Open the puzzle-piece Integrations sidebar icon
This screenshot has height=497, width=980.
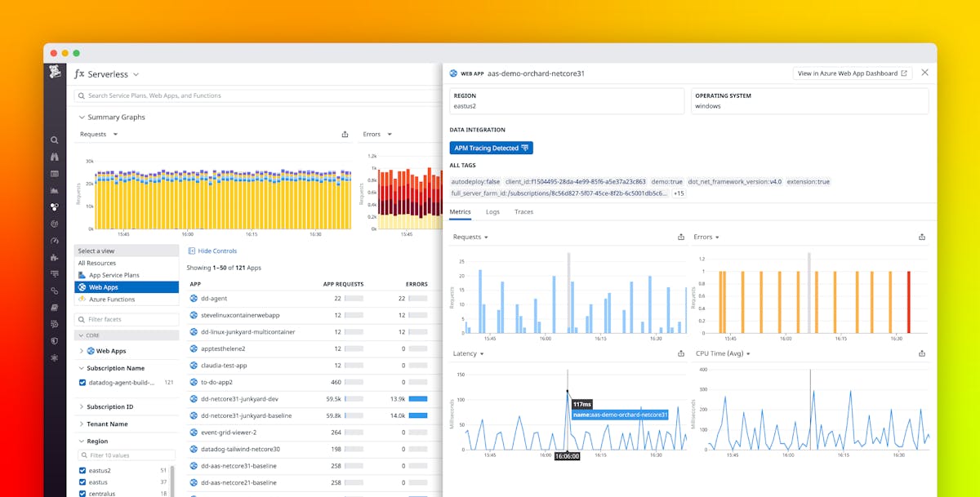(55, 257)
